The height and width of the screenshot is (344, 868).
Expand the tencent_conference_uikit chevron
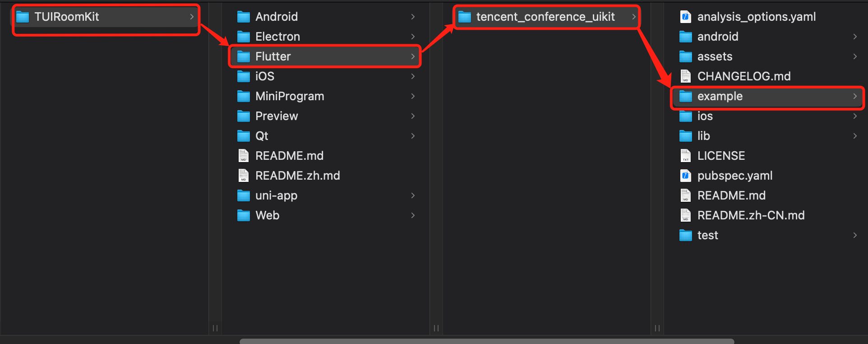coord(634,17)
